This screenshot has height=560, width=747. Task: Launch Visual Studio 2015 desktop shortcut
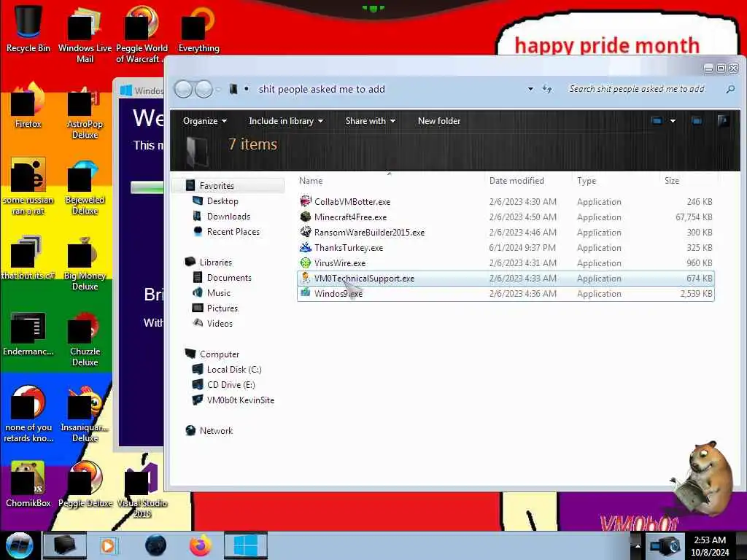pyautogui.click(x=142, y=489)
